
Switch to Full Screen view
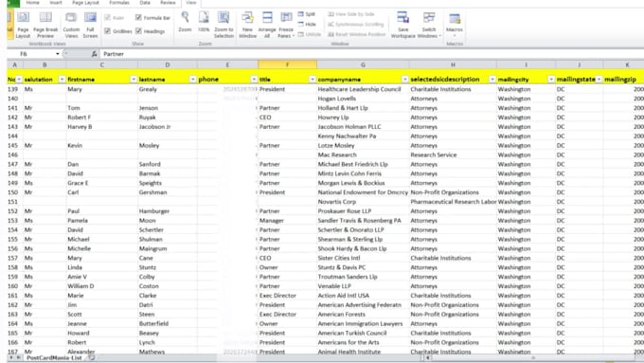(90, 25)
